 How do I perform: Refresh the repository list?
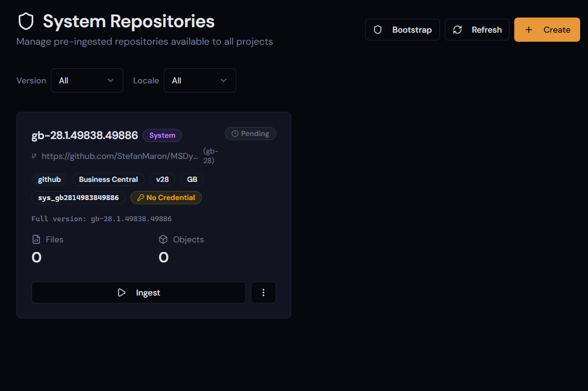(477, 30)
